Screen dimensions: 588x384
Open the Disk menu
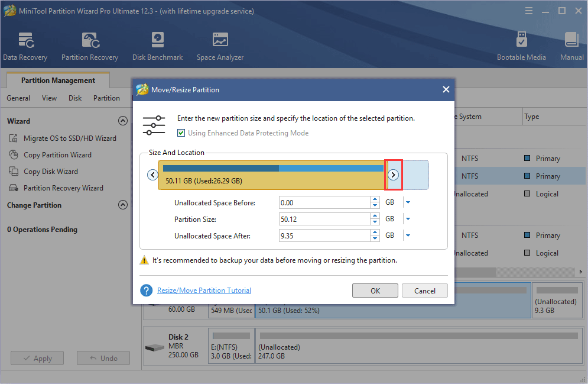(75, 98)
